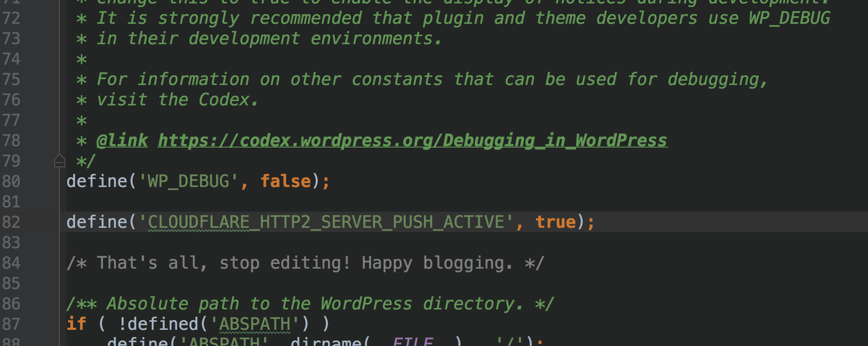Click the !defined function call on line 87
868x346 pixels.
158,324
